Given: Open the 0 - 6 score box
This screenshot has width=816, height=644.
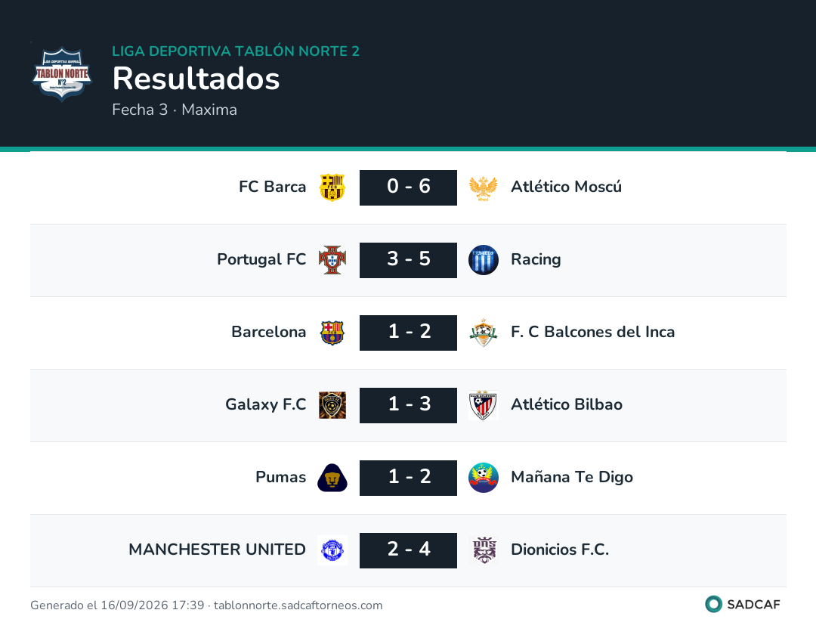Looking at the screenshot, I should [408, 187].
